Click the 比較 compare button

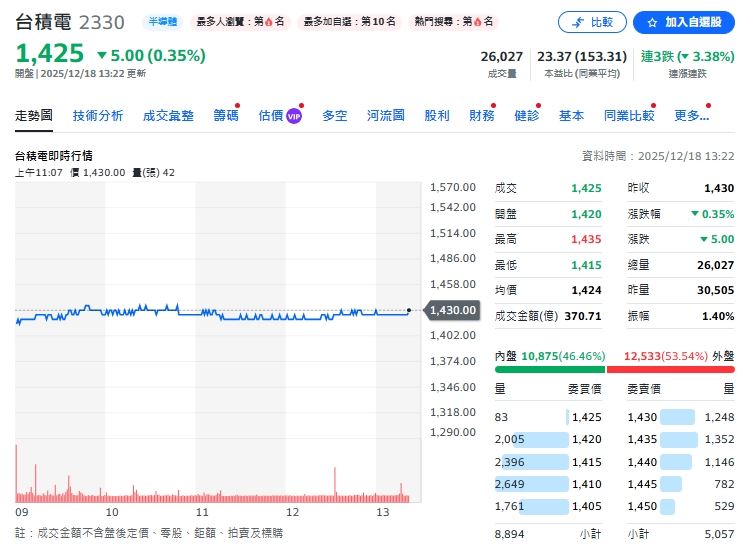(x=592, y=22)
